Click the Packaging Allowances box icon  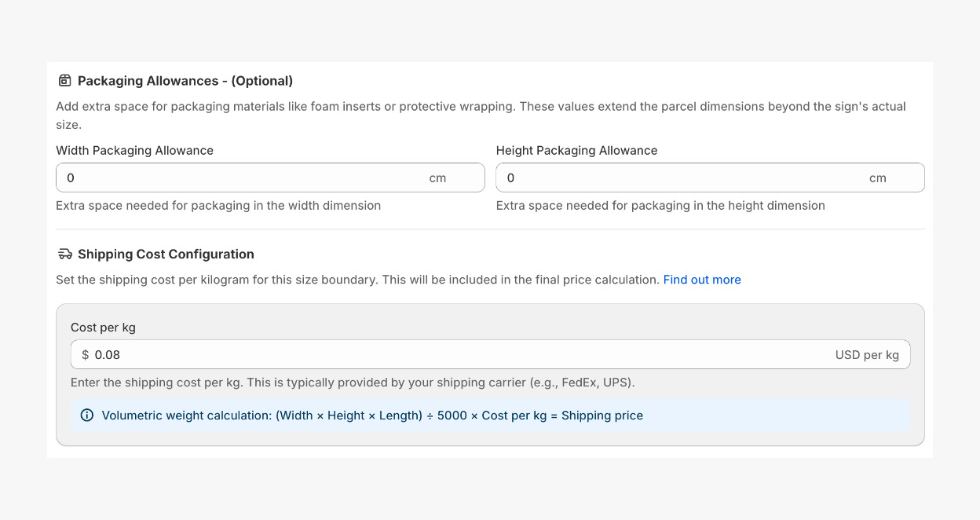click(x=65, y=81)
